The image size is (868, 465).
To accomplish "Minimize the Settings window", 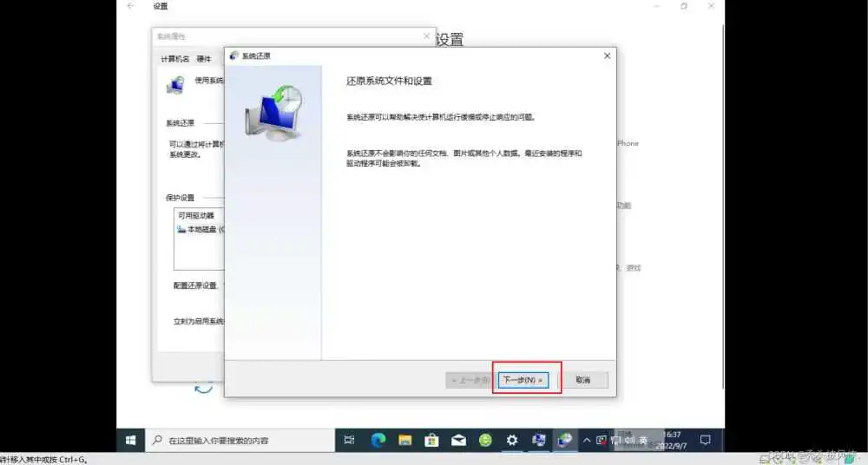I will pyautogui.click(x=656, y=5).
